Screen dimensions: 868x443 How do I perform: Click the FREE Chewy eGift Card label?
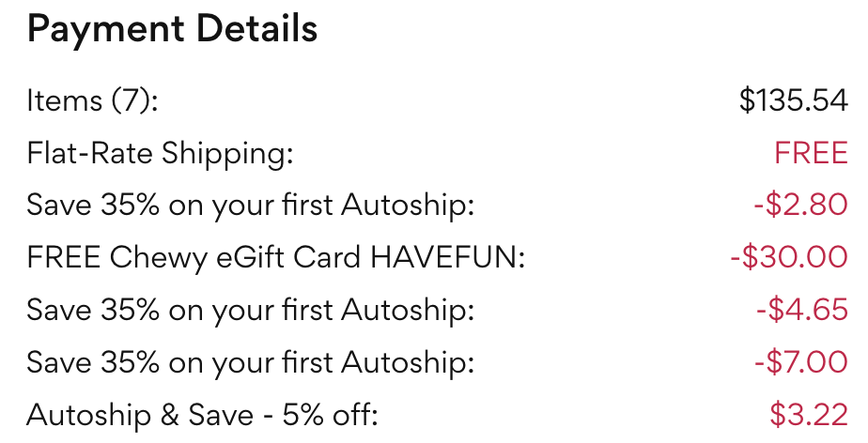tap(275, 257)
